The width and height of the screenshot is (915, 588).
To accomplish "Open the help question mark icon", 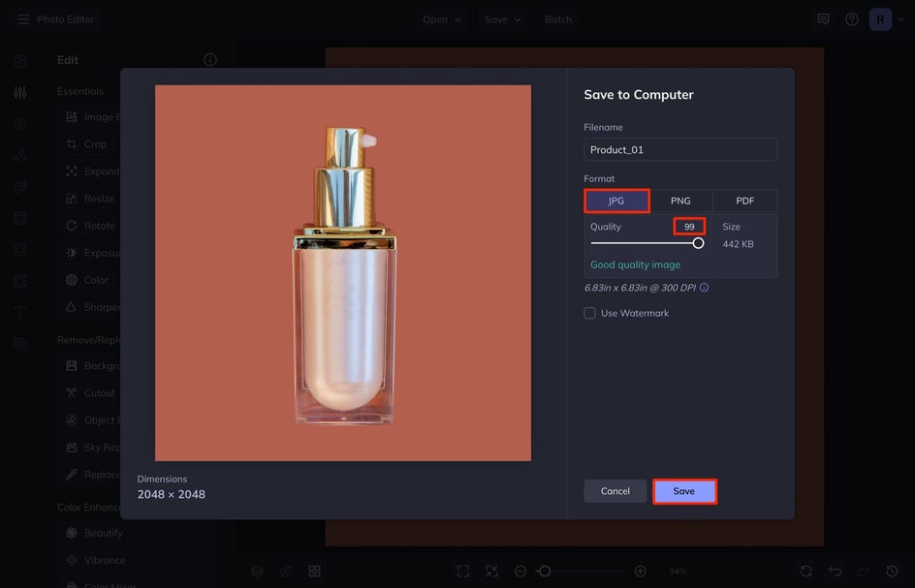I will point(852,19).
